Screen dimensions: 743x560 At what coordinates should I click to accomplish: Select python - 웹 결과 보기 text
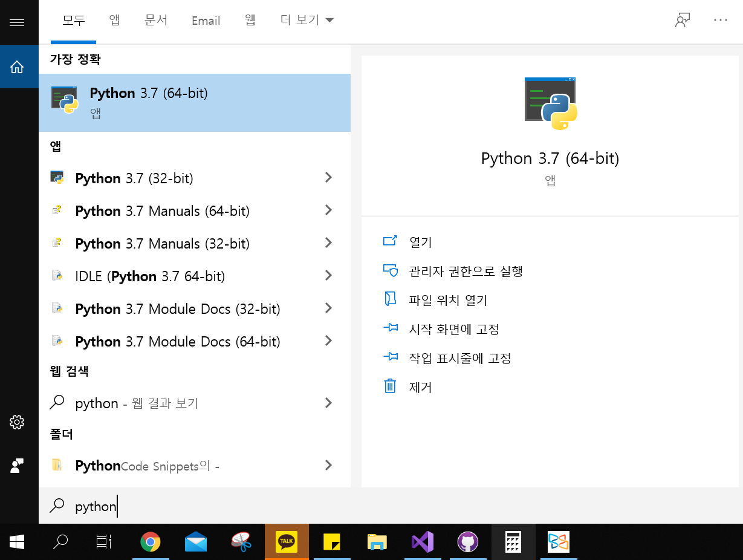tap(137, 403)
